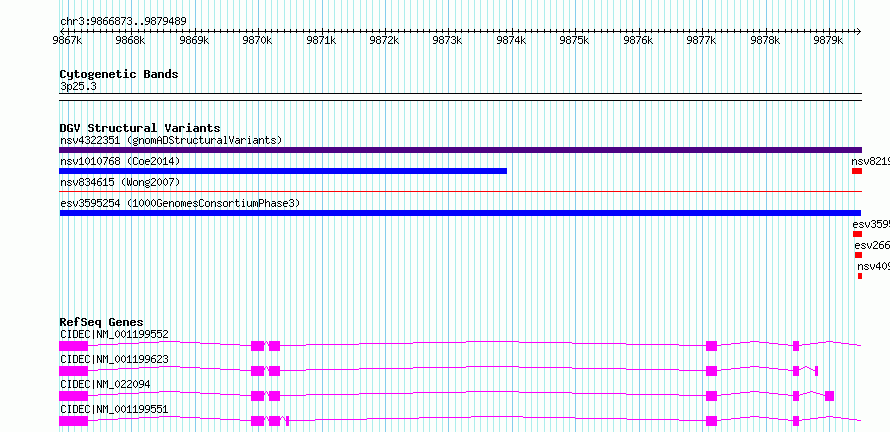Click the esv3595254 (1000GenomesConsortiumPhase3) label
This screenshot has width=890, height=432.
(179, 203)
